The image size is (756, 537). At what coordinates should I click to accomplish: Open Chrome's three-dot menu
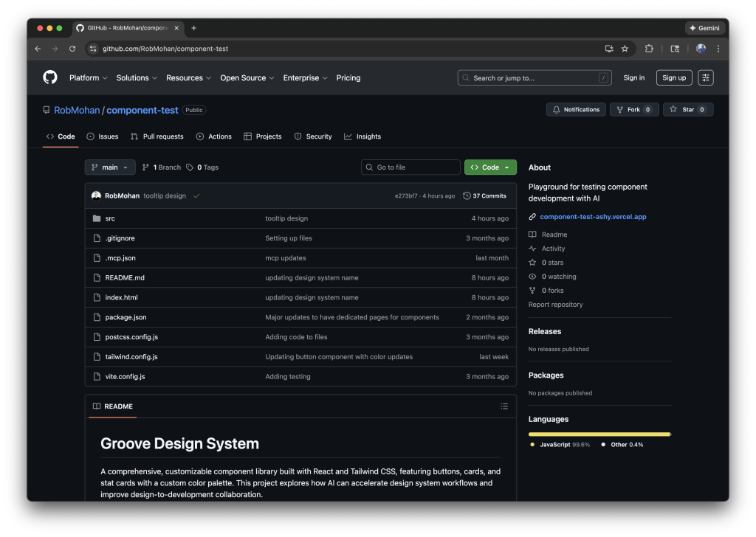[x=718, y=49]
